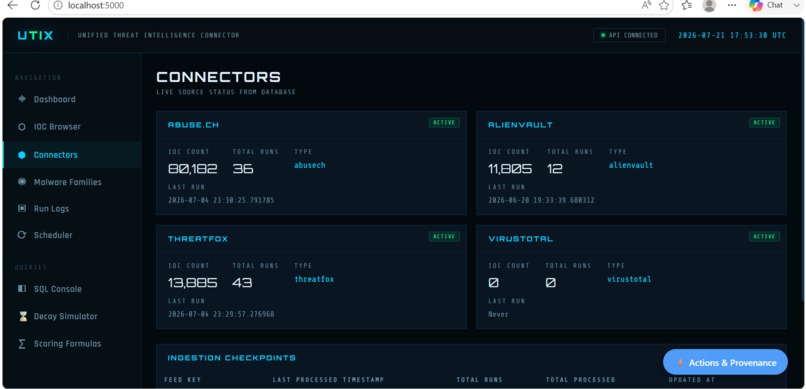
Task: Open the Copilot Chat button
Action: (766, 5)
